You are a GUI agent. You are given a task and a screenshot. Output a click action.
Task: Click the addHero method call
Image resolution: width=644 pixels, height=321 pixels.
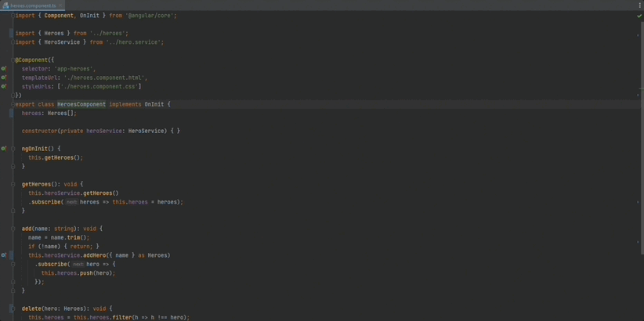(x=95, y=255)
